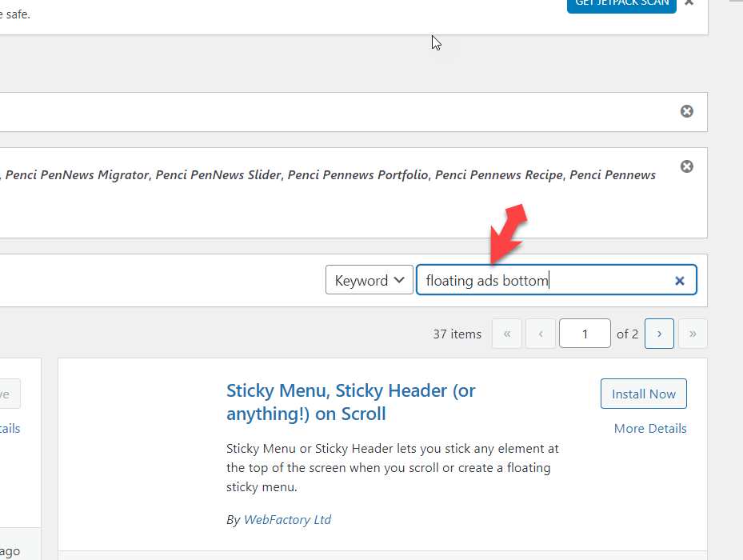Install the Sticky Menu on Scroll plugin

(x=643, y=394)
